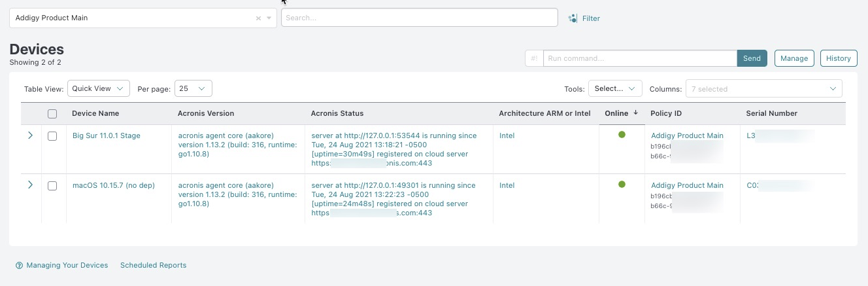Screen dimensions: 868x286
Task: Click Acronis version cell in macOS 10.15.7 row
Action: [x=237, y=194]
